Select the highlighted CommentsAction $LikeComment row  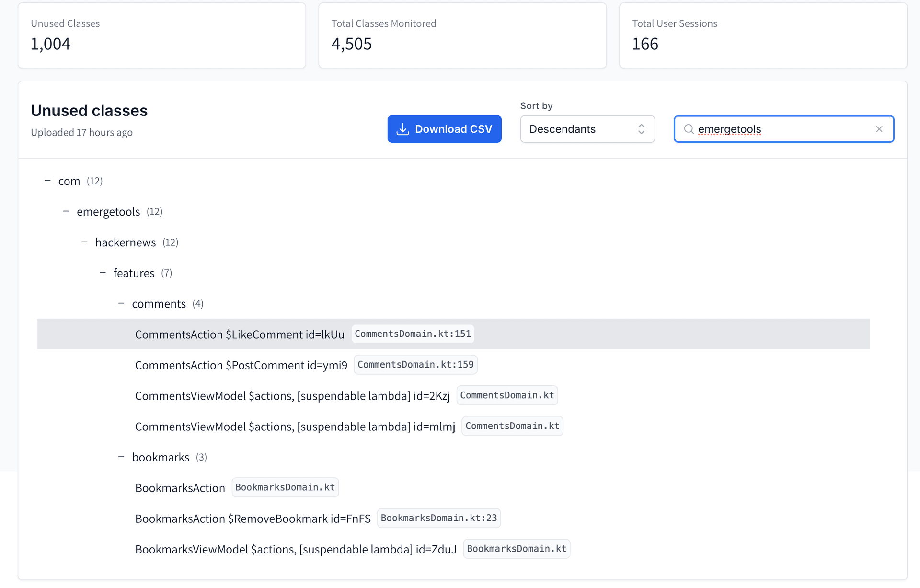(x=240, y=334)
